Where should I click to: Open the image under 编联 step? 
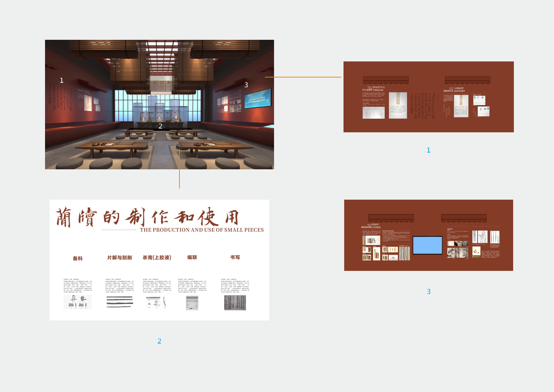coord(192,303)
